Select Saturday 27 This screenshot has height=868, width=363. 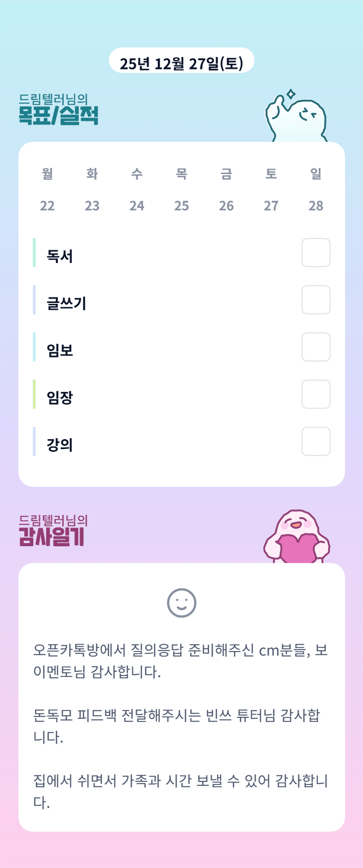[271, 205]
